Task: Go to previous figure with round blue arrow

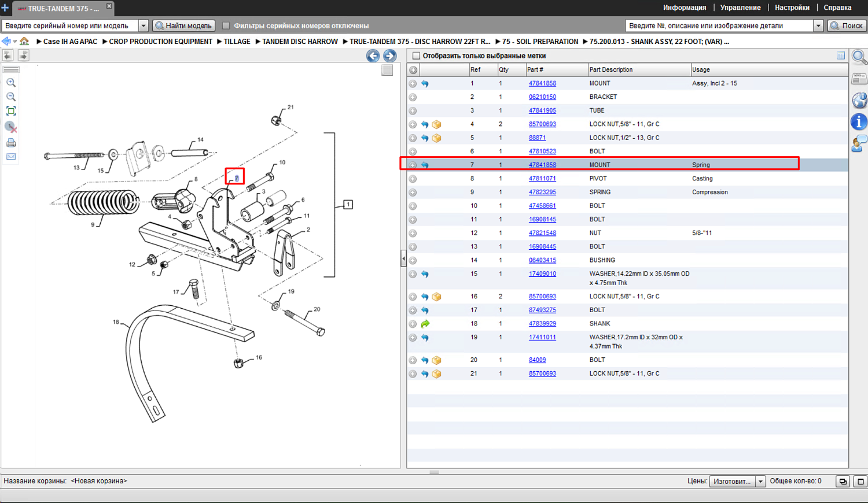Action: (x=373, y=56)
